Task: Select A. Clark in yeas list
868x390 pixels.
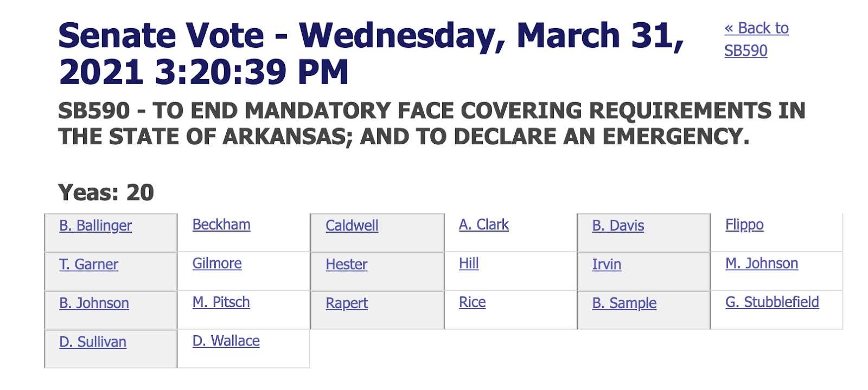Action: coord(484,225)
